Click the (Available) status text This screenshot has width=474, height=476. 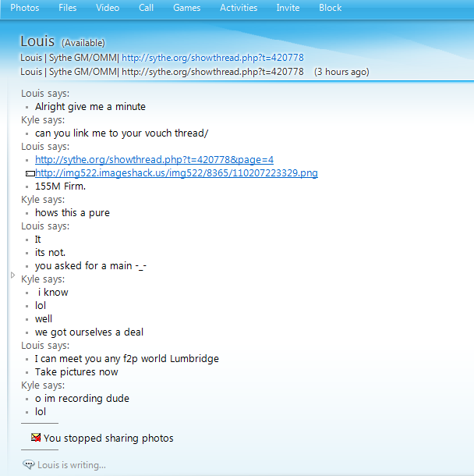coord(83,43)
